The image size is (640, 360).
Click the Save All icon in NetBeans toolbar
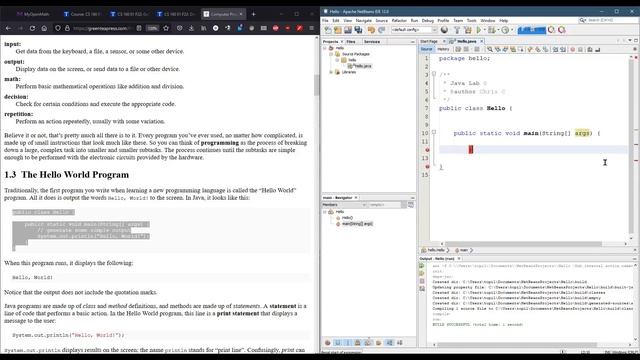358,30
